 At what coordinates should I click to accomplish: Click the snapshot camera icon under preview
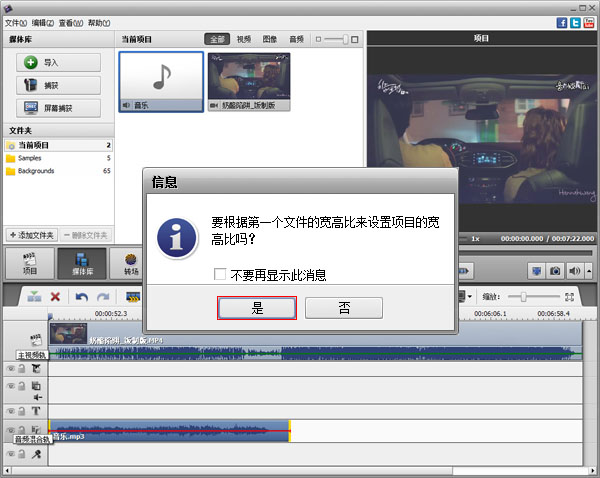pyautogui.click(x=555, y=271)
